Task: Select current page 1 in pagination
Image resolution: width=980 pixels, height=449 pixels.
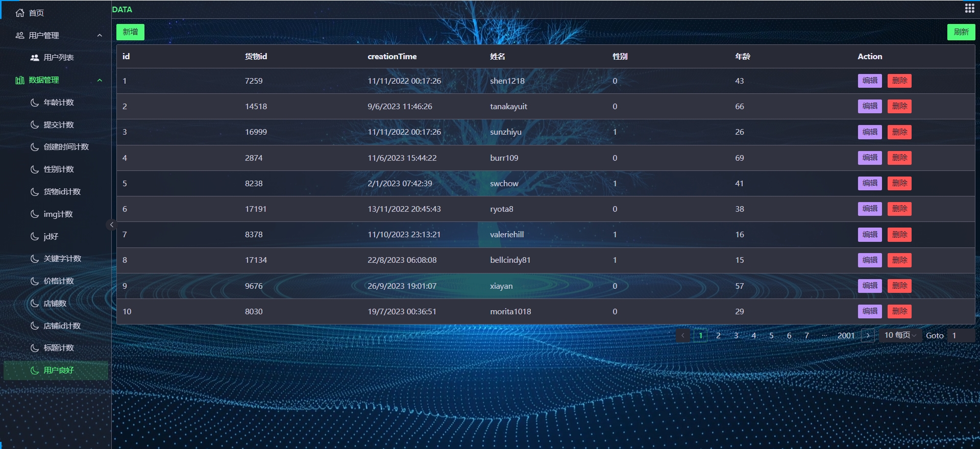Action: 701,336
